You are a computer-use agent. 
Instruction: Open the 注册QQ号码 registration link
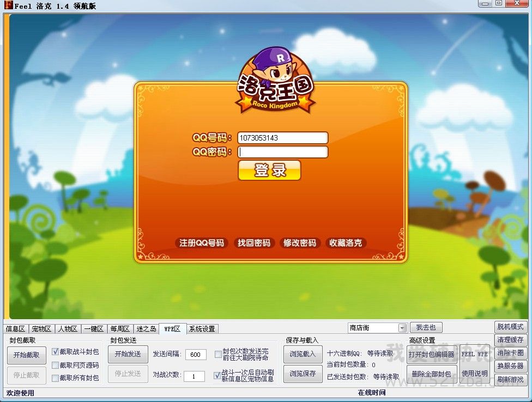202,243
